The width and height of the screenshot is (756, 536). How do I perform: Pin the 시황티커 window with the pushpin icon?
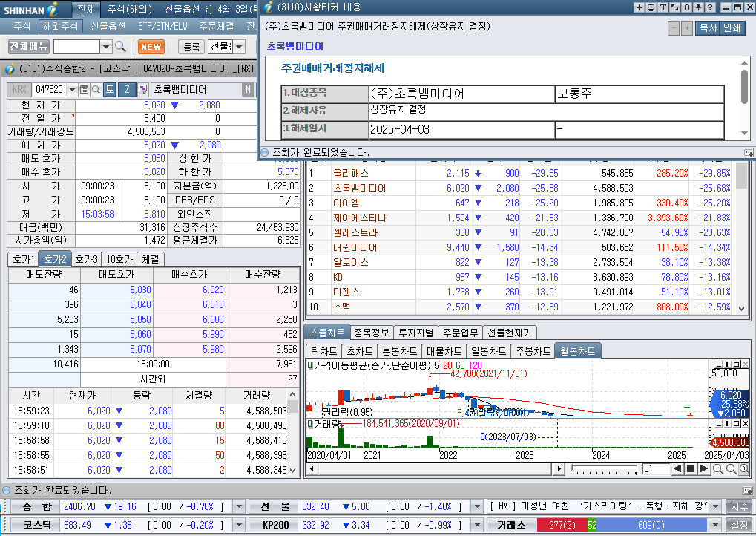(x=698, y=7)
